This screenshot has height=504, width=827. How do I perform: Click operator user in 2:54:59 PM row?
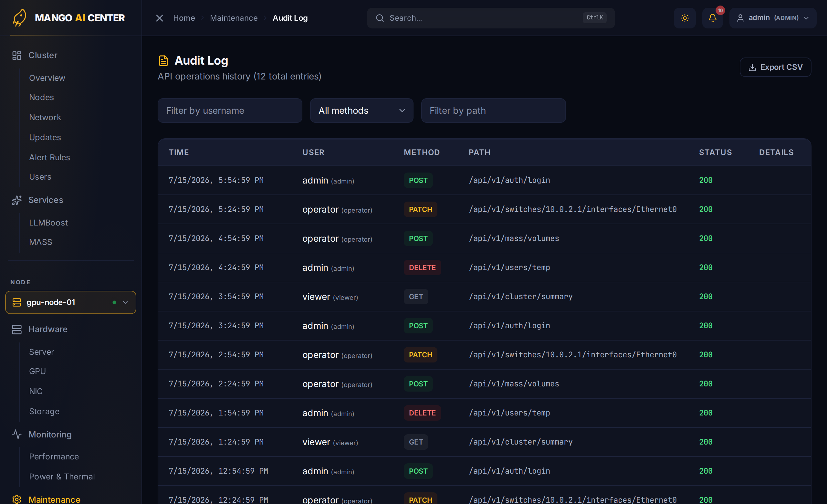337,355
